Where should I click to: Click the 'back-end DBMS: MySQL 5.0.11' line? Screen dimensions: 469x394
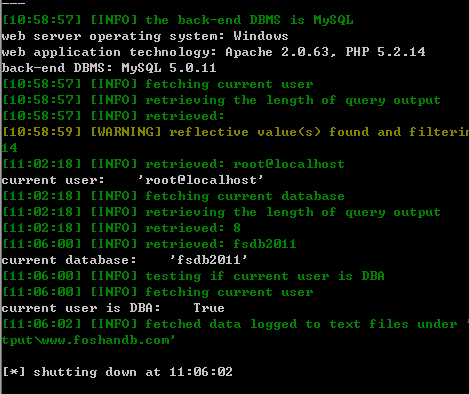[109, 68]
